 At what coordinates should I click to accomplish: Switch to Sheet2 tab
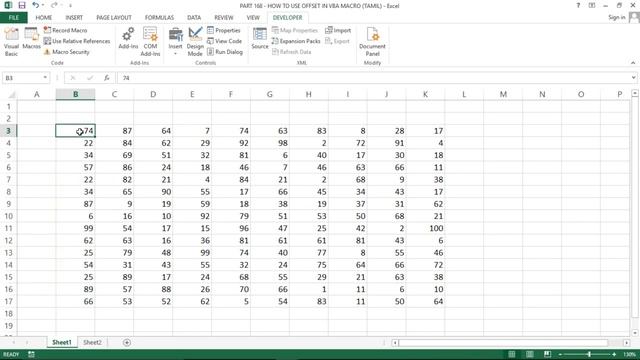click(x=92, y=342)
